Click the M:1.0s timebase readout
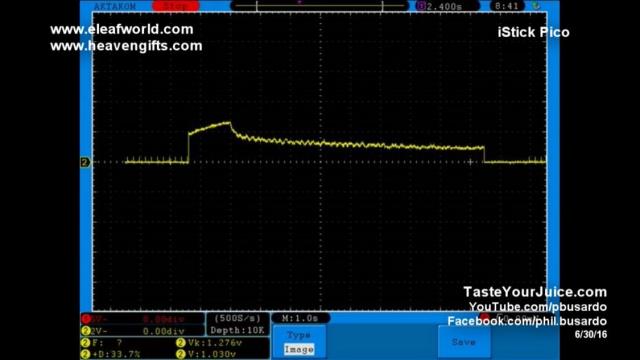Viewport: 640px width, 360px height. [300, 318]
